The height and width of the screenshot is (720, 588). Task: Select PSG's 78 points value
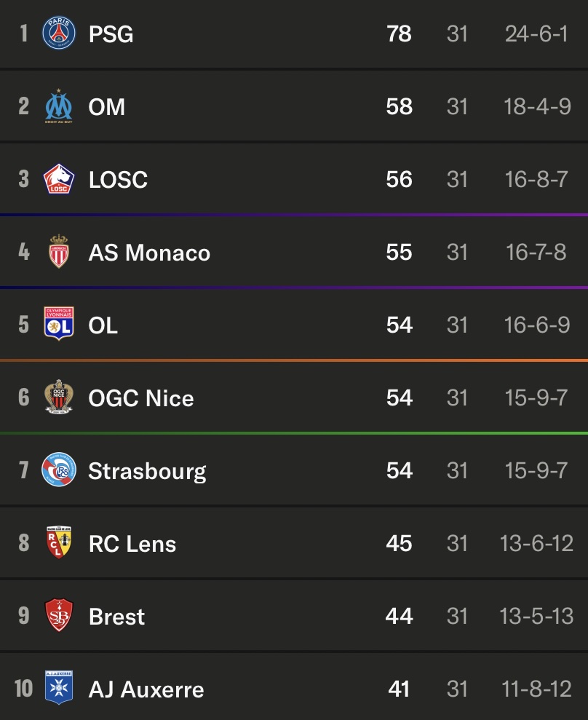399,33
